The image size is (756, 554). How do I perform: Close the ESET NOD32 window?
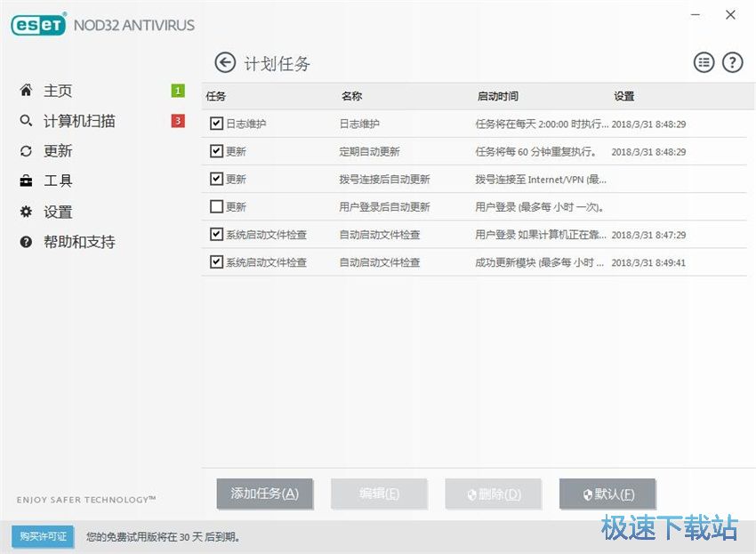click(x=730, y=14)
